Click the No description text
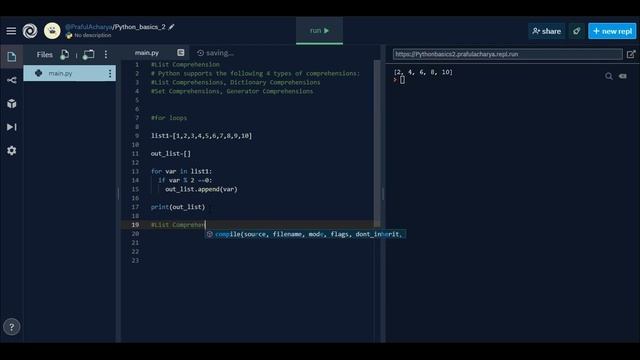This screenshot has height=360, width=640. [93, 36]
